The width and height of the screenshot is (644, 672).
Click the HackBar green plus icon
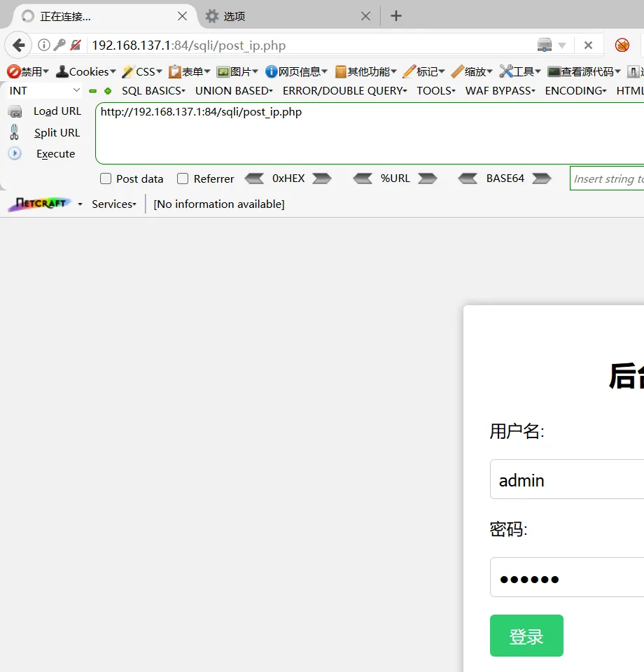[x=108, y=91]
